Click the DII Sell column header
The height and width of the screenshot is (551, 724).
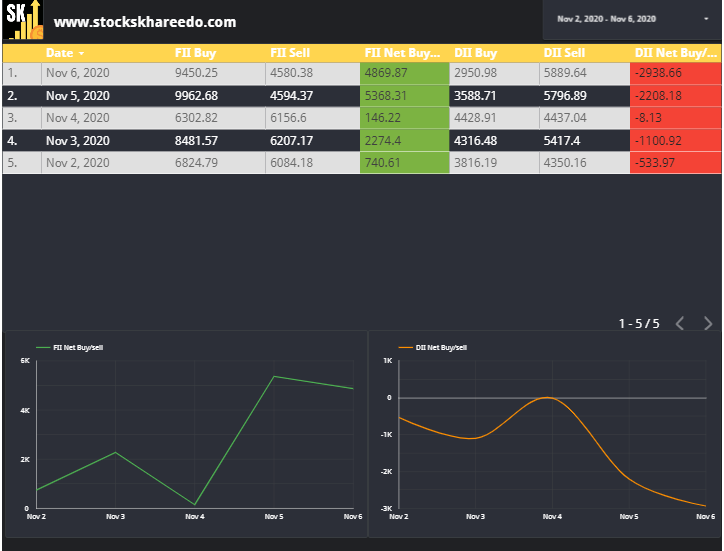[564, 53]
